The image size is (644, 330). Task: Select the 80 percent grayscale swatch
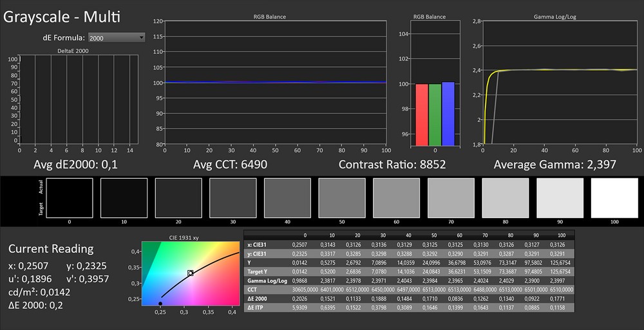pos(506,197)
